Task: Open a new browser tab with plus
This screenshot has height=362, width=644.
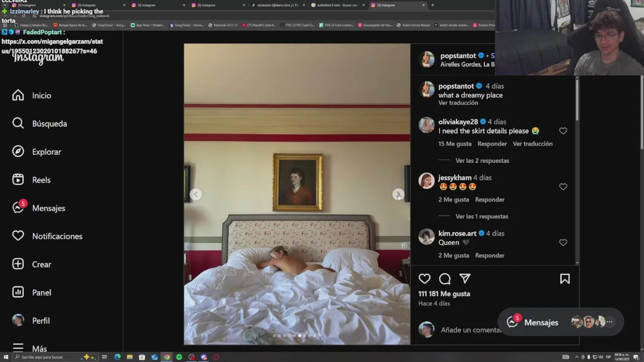Action: click(x=432, y=5)
